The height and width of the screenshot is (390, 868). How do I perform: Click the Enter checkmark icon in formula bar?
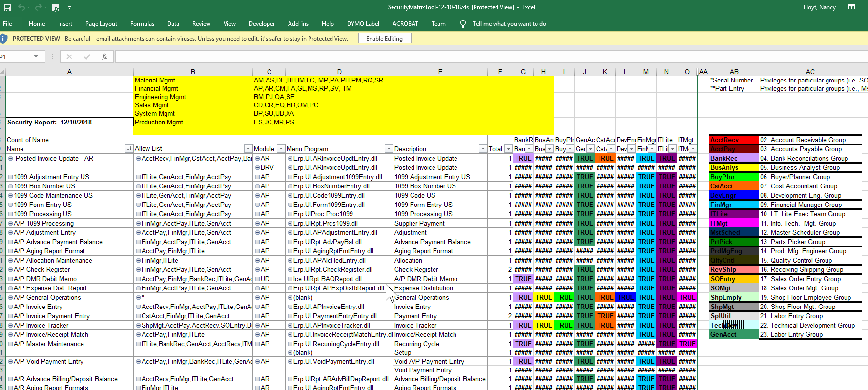click(87, 57)
